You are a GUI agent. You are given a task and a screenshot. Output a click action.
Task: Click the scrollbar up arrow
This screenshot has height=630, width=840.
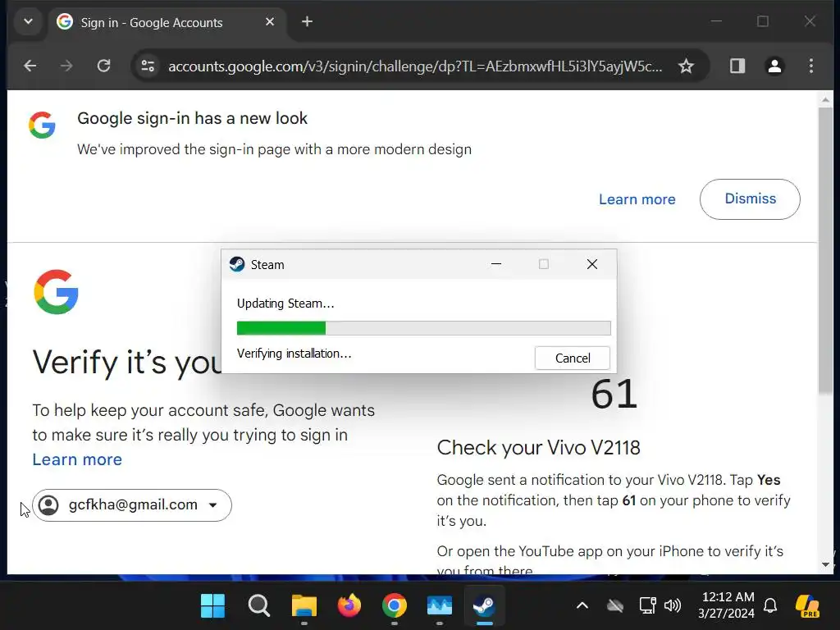click(825, 99)
